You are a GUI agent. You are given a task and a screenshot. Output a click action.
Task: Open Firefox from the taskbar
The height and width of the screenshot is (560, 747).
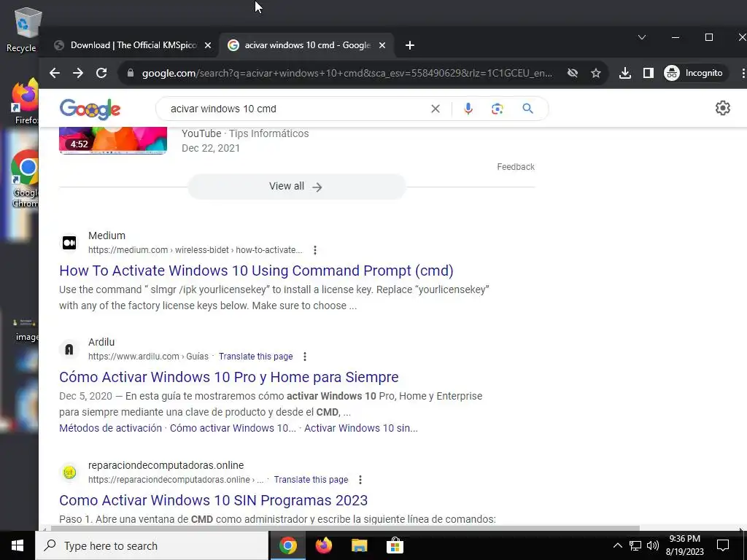324,545
